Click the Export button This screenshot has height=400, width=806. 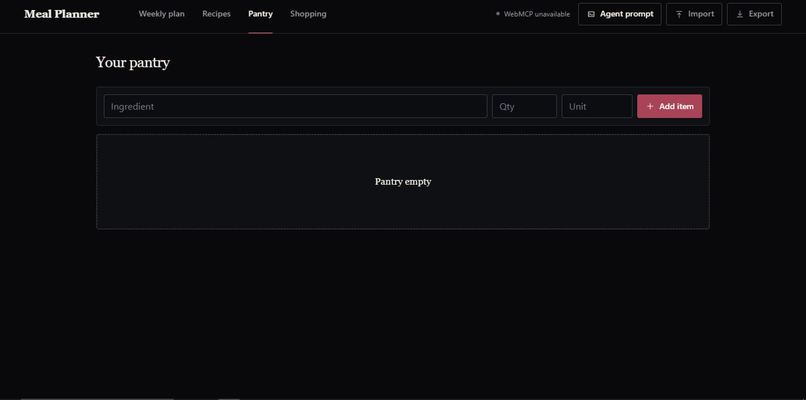point(754,14)
